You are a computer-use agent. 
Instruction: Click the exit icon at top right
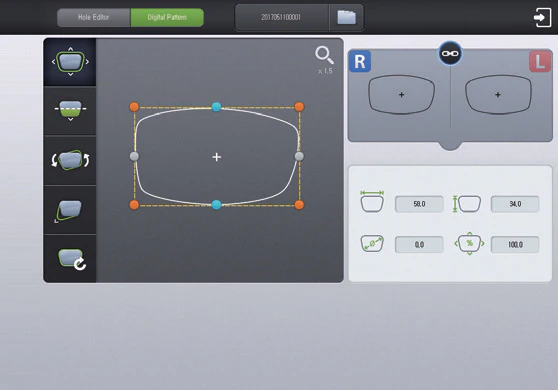click(542, 17)
